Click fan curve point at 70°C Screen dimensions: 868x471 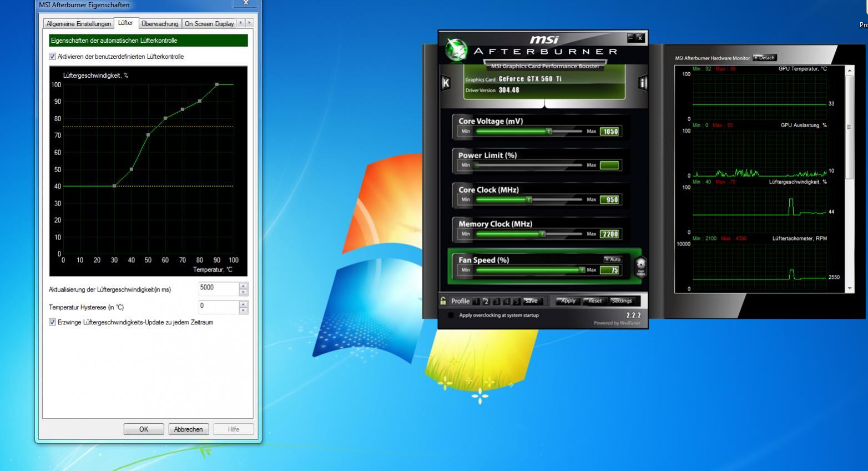183,109
